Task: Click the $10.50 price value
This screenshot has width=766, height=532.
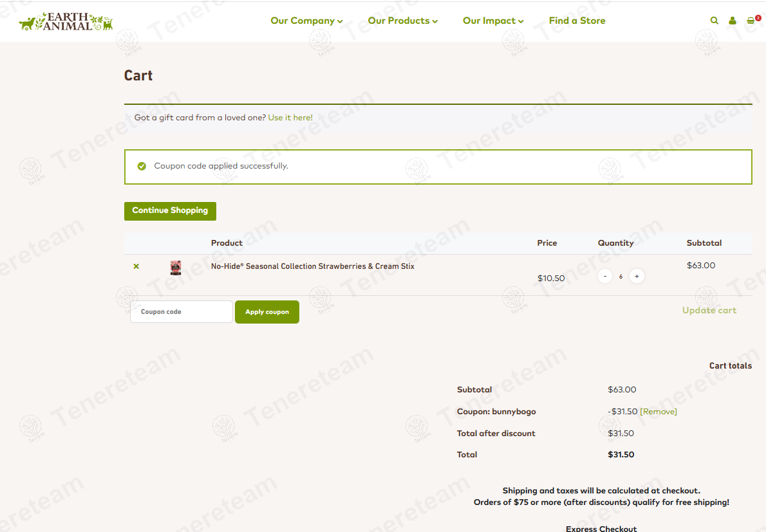Action: tap(551, 278)
